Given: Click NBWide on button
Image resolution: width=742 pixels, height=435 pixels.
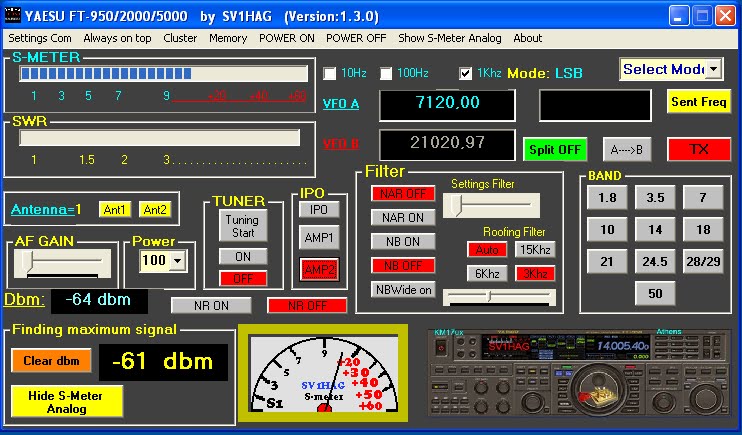Looking at the screenshot, I should [x=403, y=290].
